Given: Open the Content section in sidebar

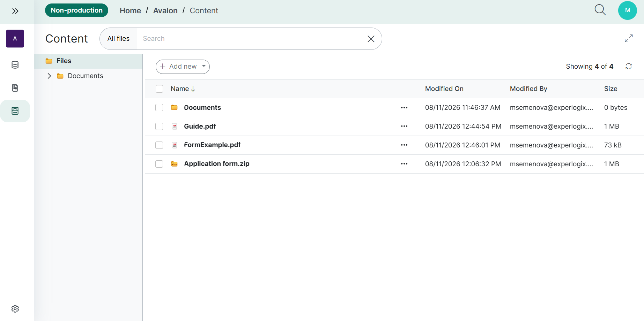Looking at the screenshot, I should point(15,111).
